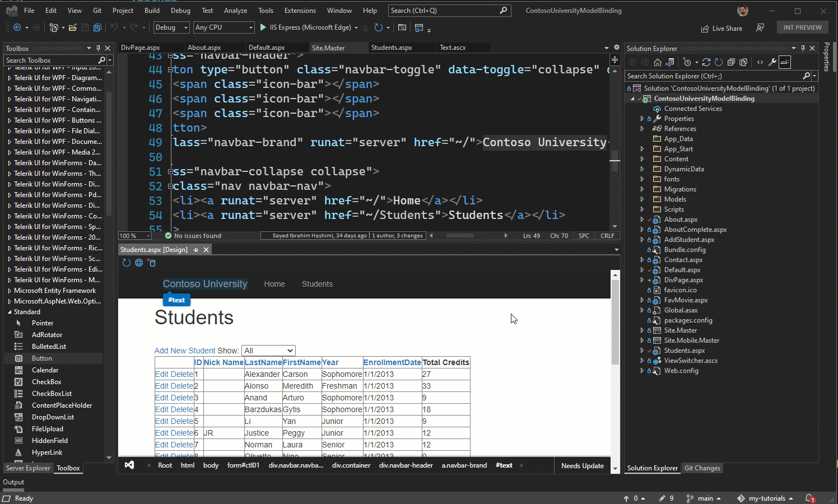This screenshot has height=504, width=838.
Task: Toggle auto-hide pin on Toolbox panel
Action: coord(98,48)
